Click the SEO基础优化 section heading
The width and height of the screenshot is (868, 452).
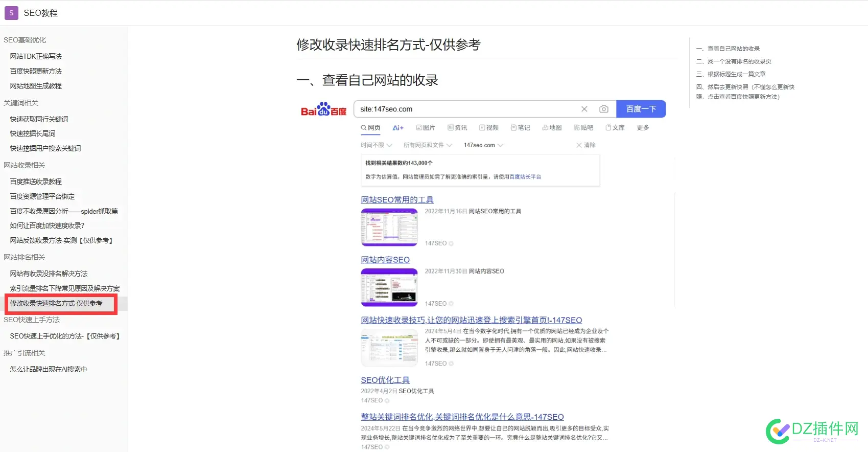coord(25,40)
